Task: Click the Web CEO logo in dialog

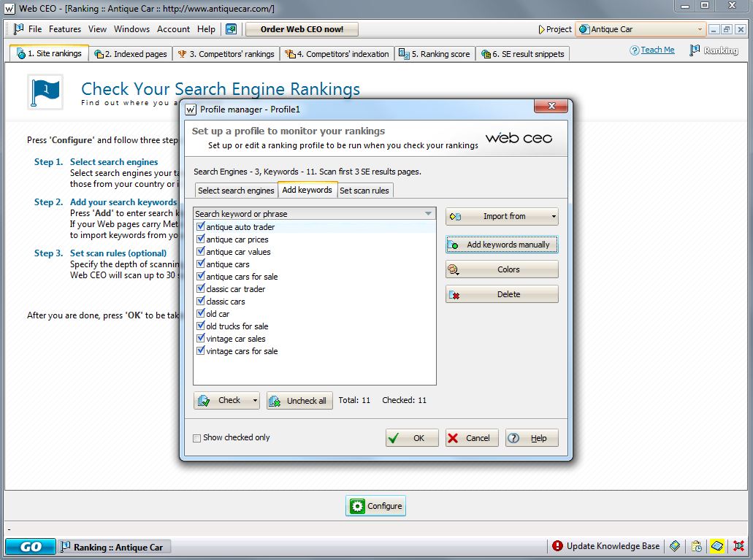Action: click(519, 138)
